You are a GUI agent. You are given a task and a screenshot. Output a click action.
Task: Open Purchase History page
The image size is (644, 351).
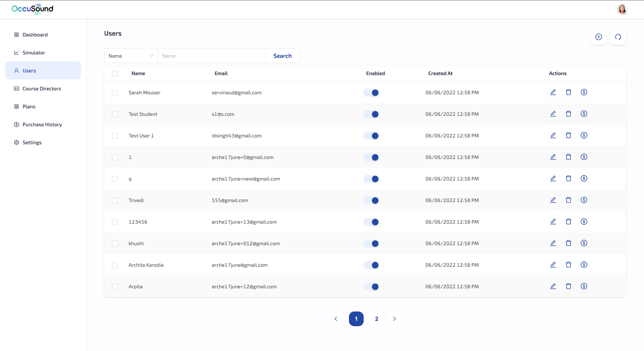tap(43, 124)
